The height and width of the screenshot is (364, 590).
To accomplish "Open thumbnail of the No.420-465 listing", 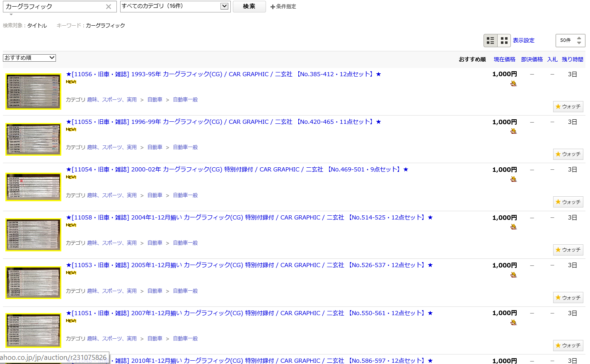I will pos(33,139).
